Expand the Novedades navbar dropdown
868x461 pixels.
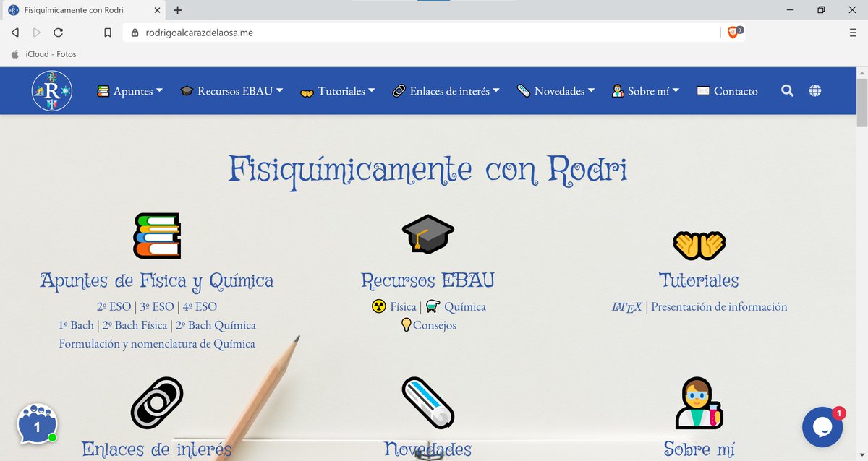[x=556, y=91]
